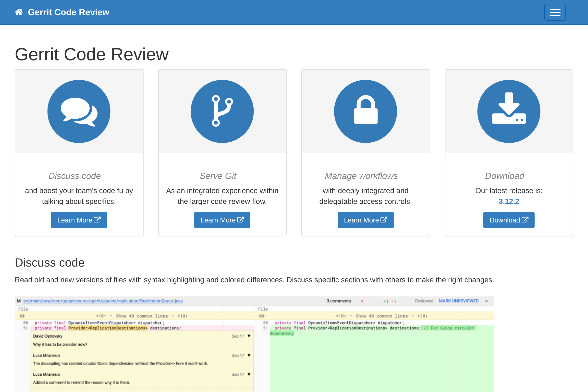
Task: Expand David Ostrovsky's comment dropdown arrow
Action: (249, 336)
